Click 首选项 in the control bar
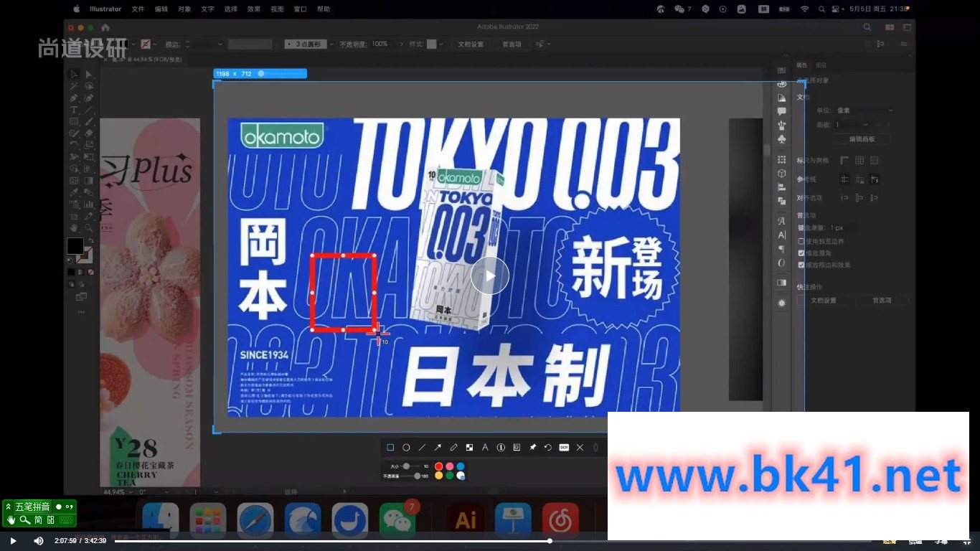The width and height of the screenshot is (980, 551). pyautogui.click(x=512, y=44)
